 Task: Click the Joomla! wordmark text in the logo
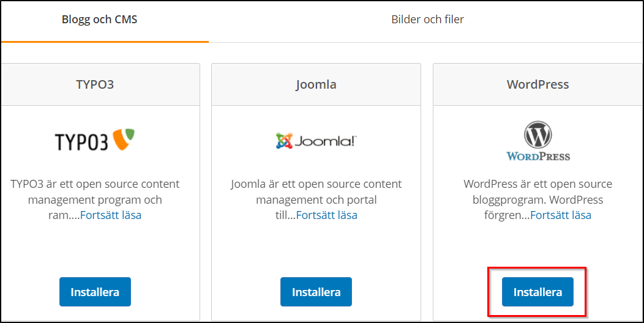(326, 142)
